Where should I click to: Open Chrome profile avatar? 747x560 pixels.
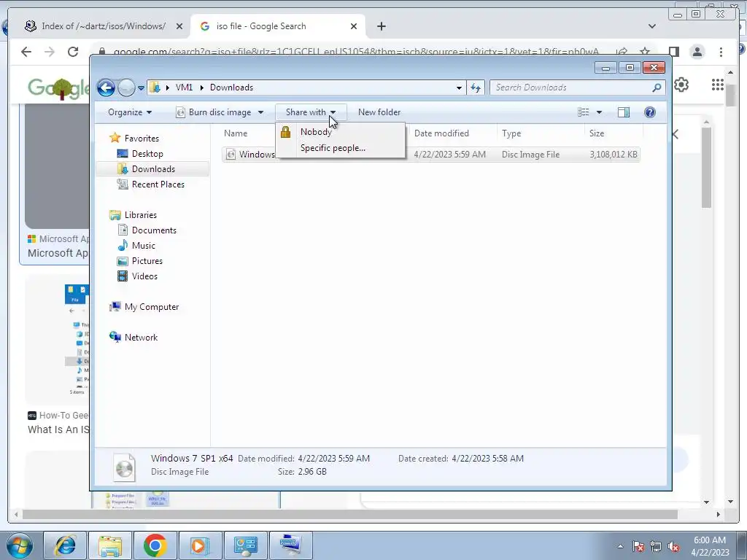pyautogui.click(x=697, y=52)
